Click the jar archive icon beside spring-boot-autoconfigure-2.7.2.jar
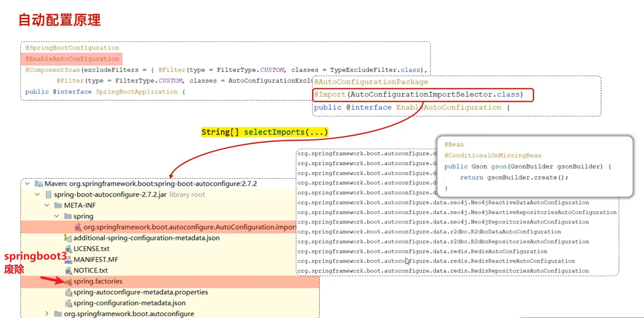Image resolution: width=644 pixels, height=318 pixels. point(48,195)
